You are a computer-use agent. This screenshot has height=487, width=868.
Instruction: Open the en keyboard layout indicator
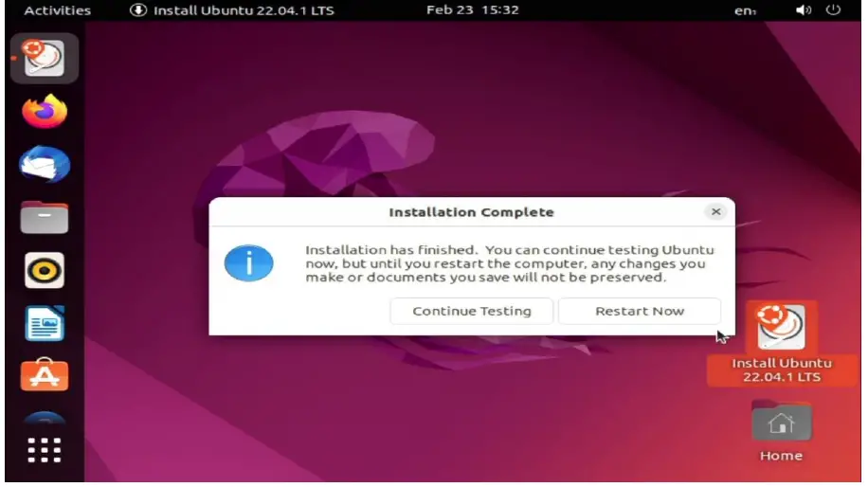[745, 10]
